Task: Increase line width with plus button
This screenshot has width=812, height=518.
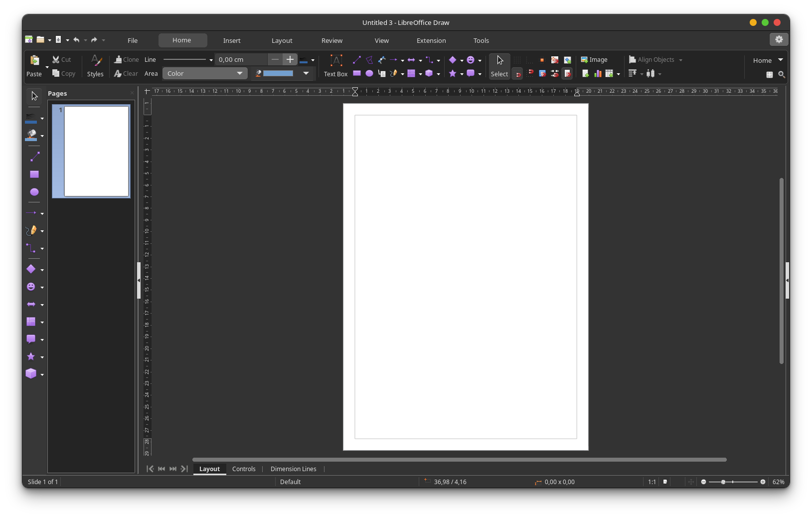Action: coord(290,59)
